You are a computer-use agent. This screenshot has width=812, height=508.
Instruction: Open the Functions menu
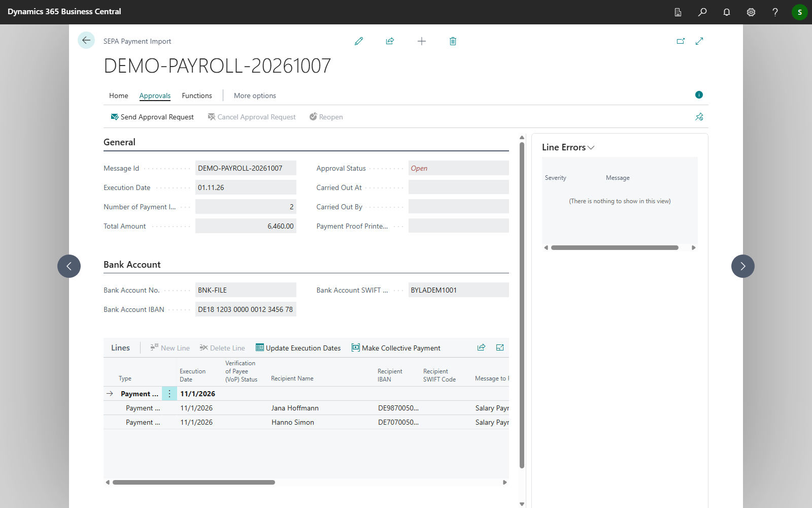pos(197,96)
